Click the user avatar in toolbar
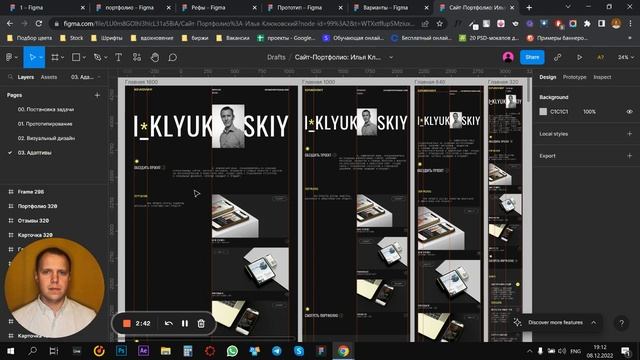 point(508,57)
